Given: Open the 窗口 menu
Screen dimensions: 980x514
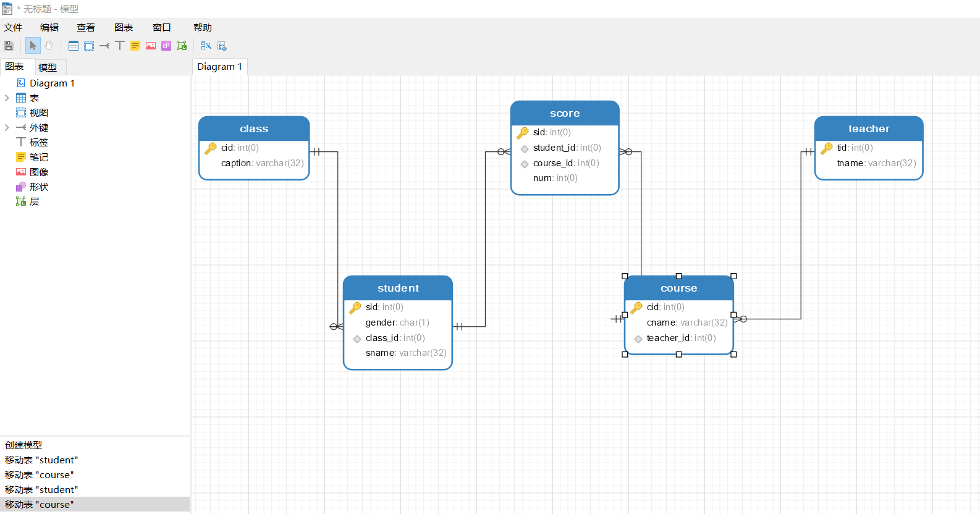Looking at the screenshot, I should [162, 28].
